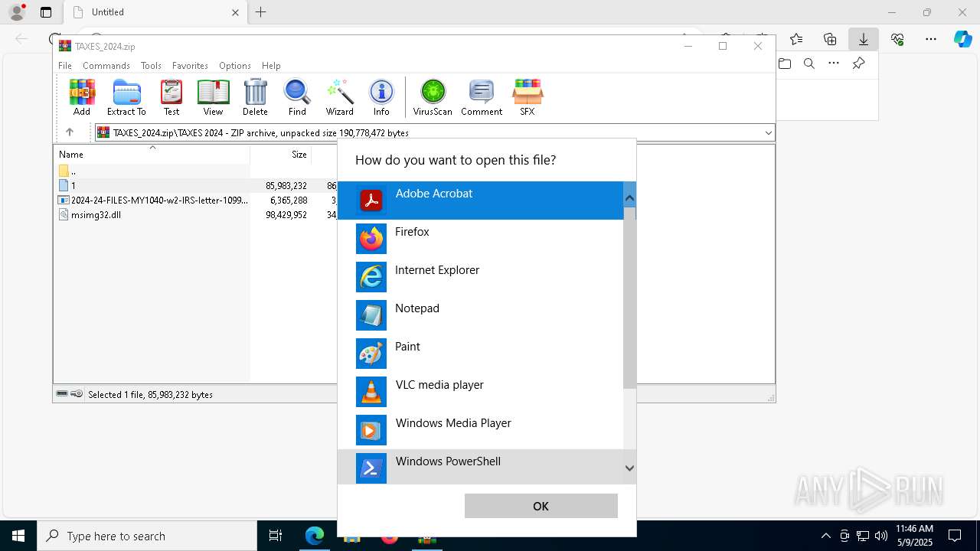980x551 pixels.
Task: Open Microsoft Edge from the taskbar
Action: 315,536
